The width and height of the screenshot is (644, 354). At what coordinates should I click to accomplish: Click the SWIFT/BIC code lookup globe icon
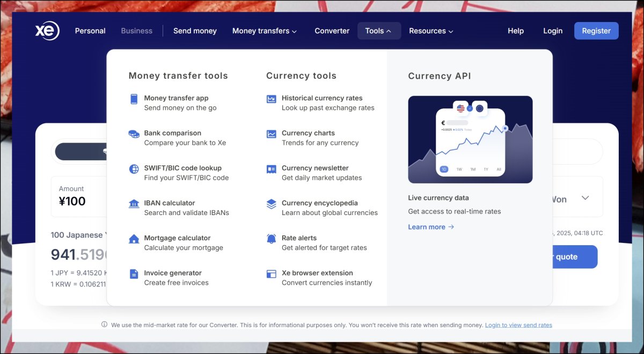(134, 169)
